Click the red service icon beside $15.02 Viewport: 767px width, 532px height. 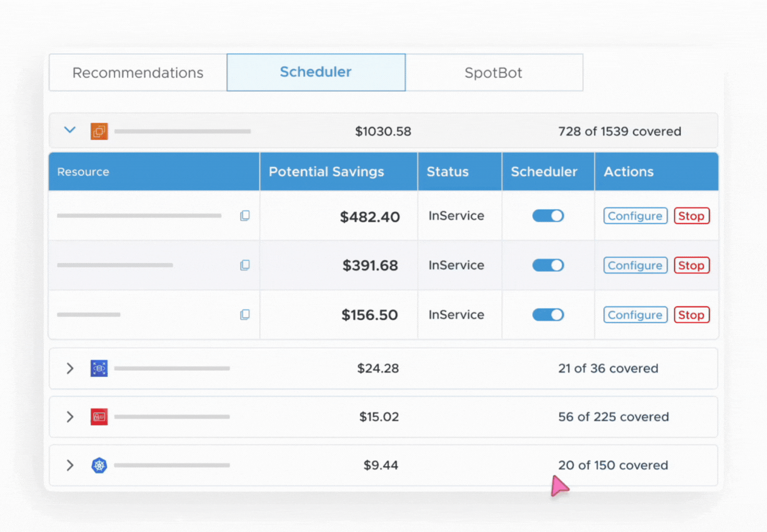[99, 417]
